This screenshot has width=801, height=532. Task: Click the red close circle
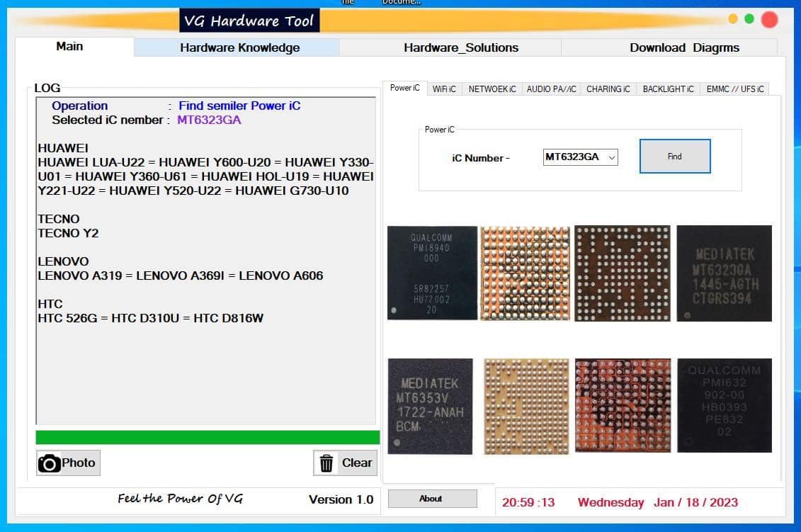click(769, 19)
